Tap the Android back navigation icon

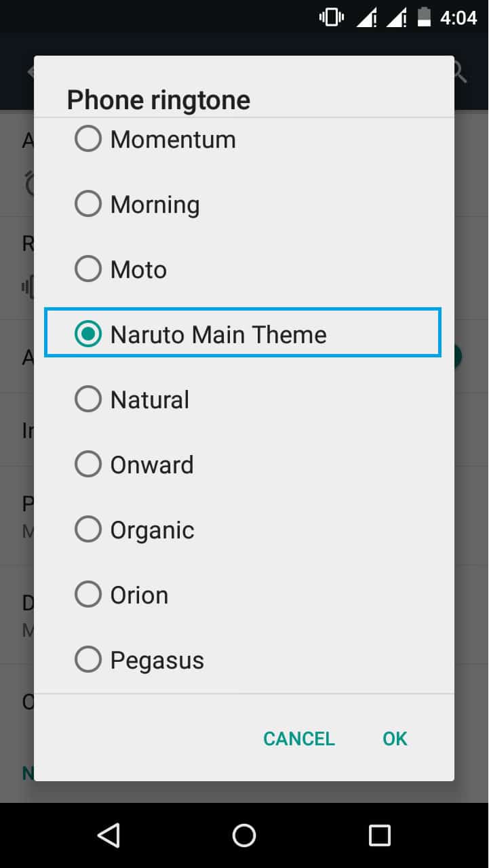pyautogui.click(x=109, y=835)
